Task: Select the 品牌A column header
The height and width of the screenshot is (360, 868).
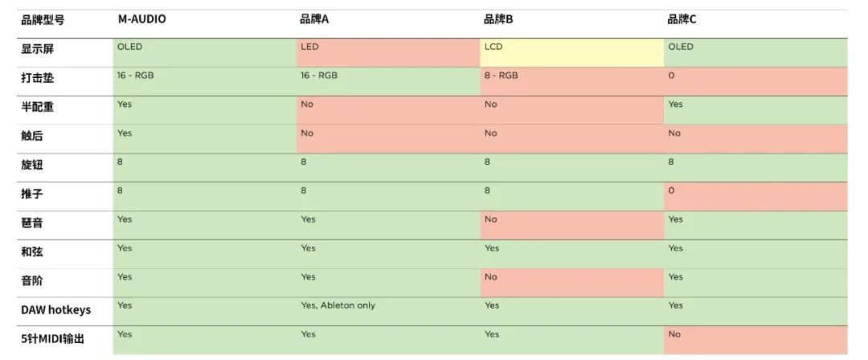Action: (314, 19)
